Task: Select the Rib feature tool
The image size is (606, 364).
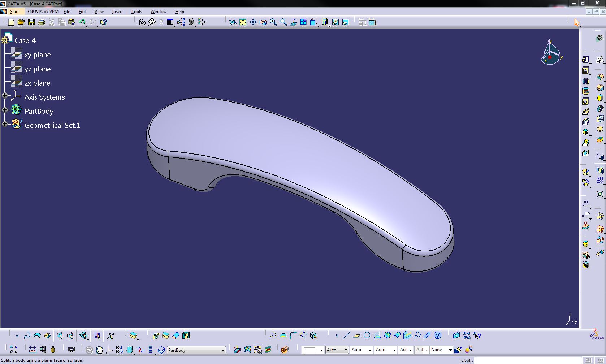Action: [x=586, y=112]
